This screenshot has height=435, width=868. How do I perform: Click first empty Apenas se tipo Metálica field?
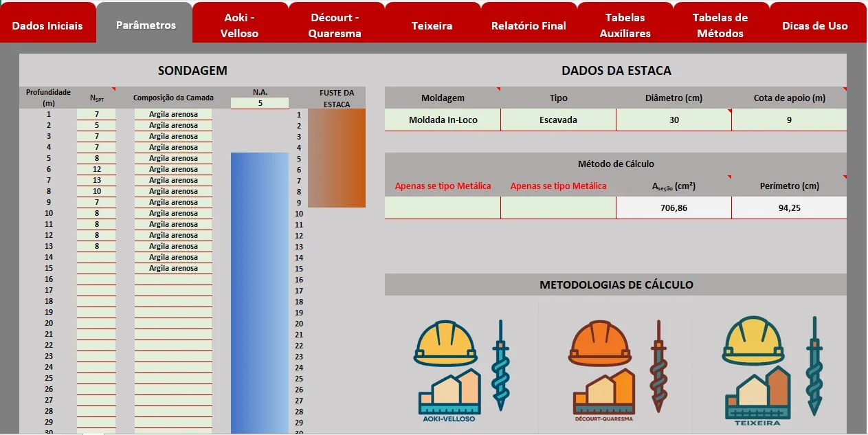point(443,208)
